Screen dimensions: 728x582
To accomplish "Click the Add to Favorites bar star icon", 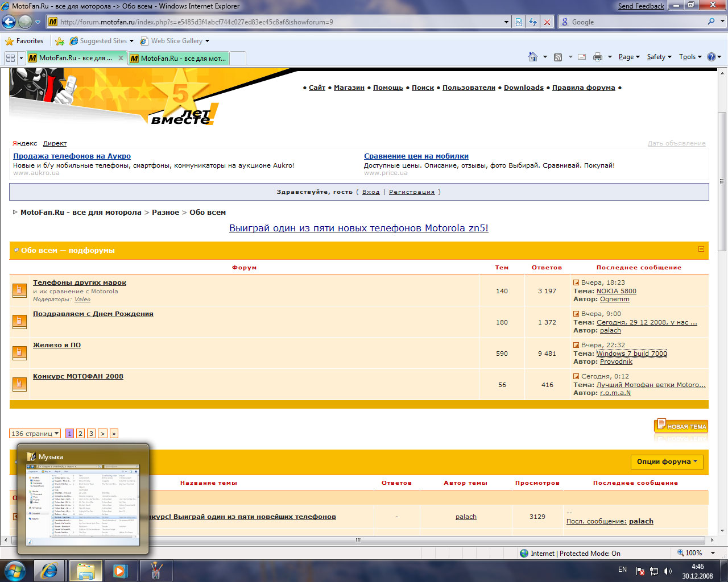I will click(x=60, y=41).
